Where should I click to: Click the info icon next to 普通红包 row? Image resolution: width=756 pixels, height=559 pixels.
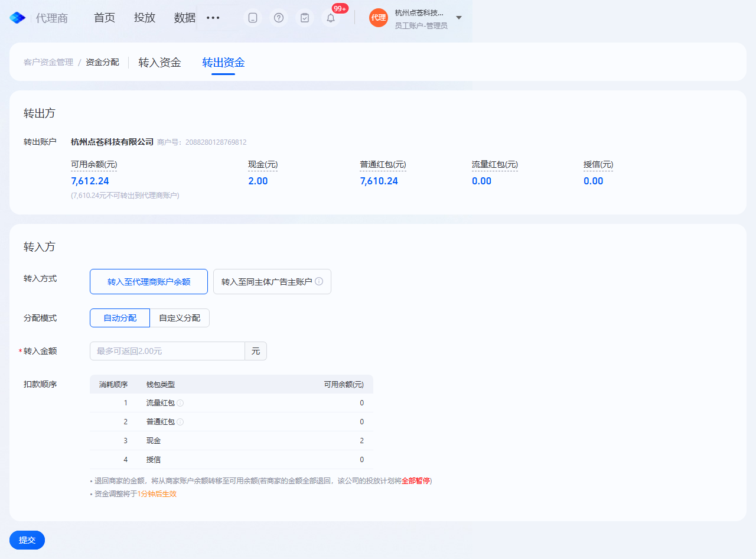point(180,422)
